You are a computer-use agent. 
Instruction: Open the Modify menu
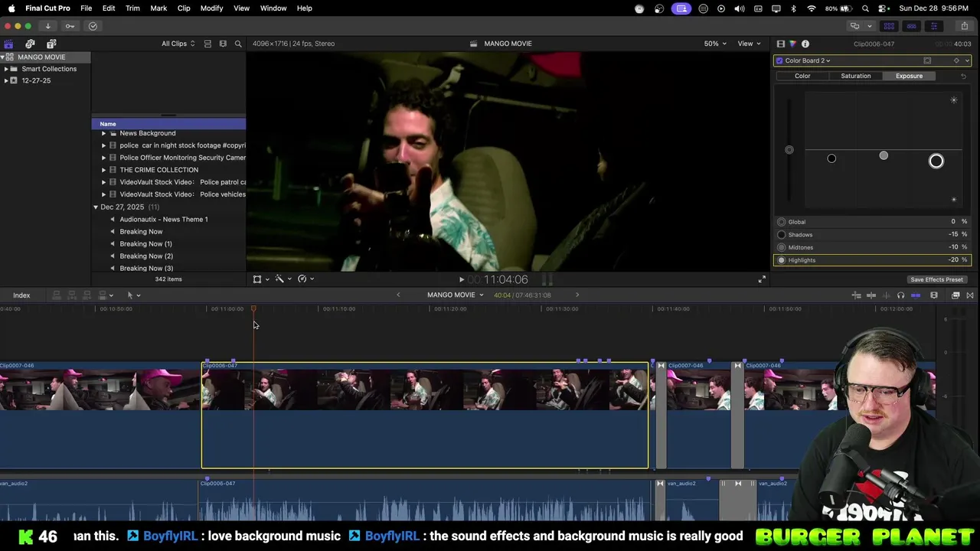coord(211,8)
